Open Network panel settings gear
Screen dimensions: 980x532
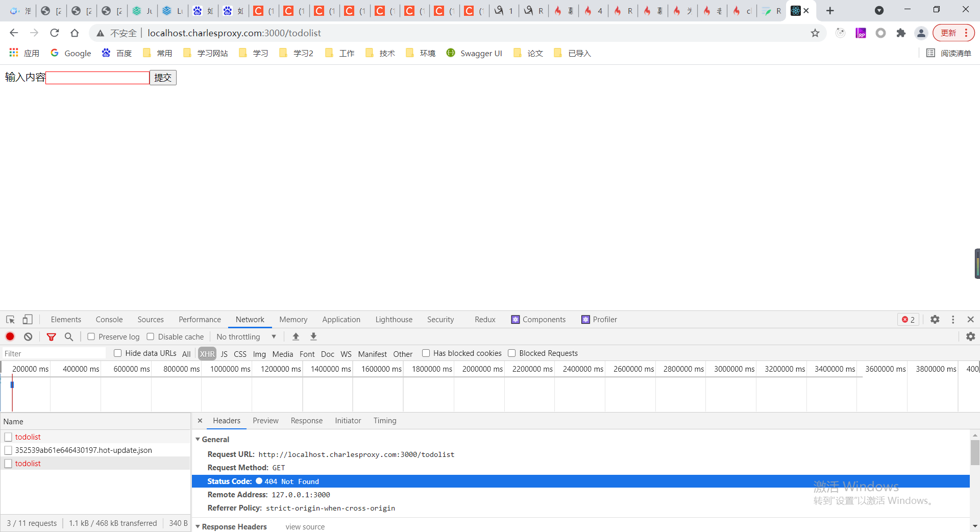click(971, 337)
